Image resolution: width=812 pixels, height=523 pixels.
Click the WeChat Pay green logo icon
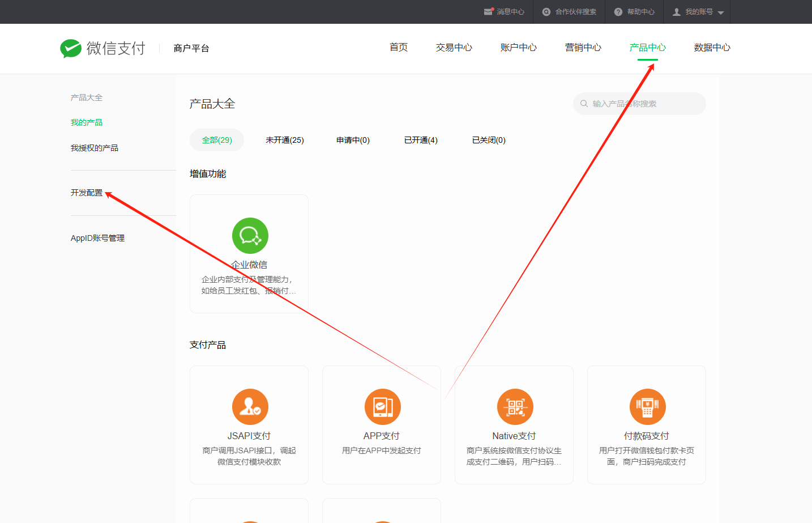tap(71, 49)
